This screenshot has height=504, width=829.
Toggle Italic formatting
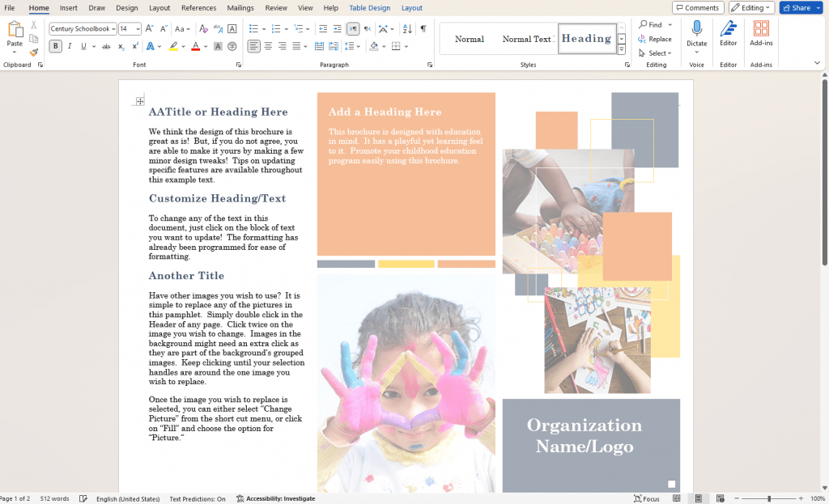click(70, 46)
